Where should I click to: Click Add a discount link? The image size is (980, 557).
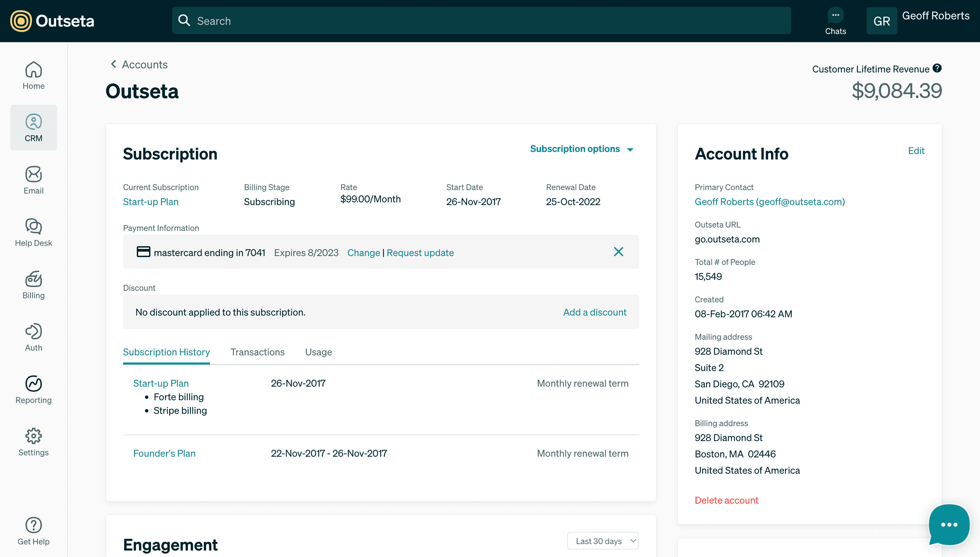pos(594,312)
